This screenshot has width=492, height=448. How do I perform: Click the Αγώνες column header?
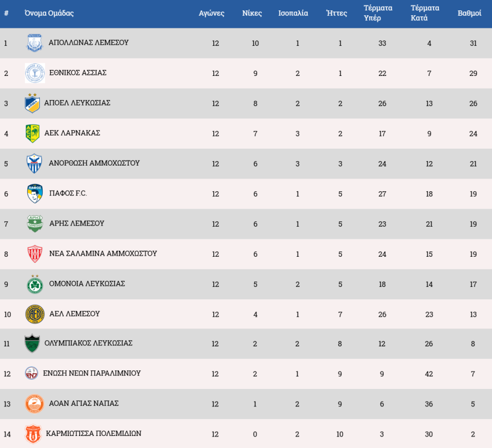(x=212, y=13)
